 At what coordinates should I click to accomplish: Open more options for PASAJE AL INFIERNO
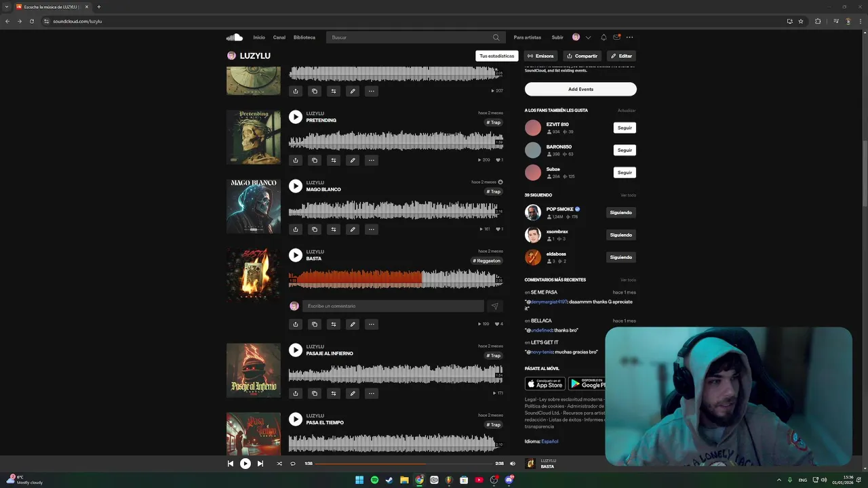pos(372,393)
